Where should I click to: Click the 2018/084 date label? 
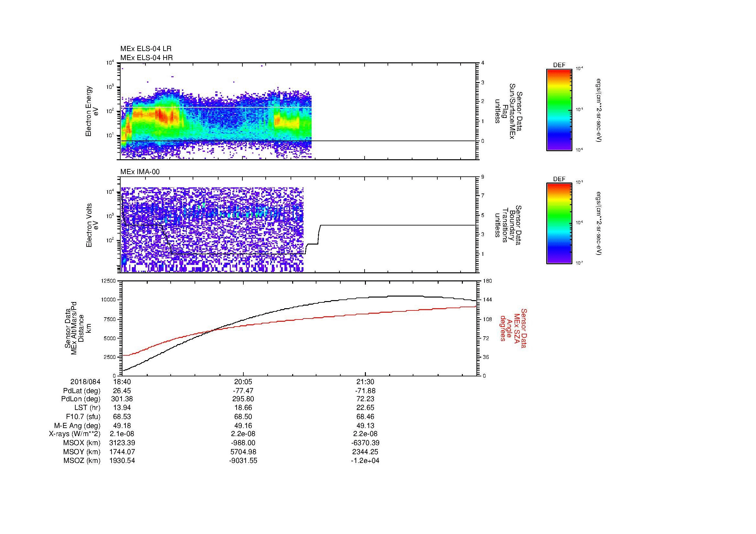(85, 382)
